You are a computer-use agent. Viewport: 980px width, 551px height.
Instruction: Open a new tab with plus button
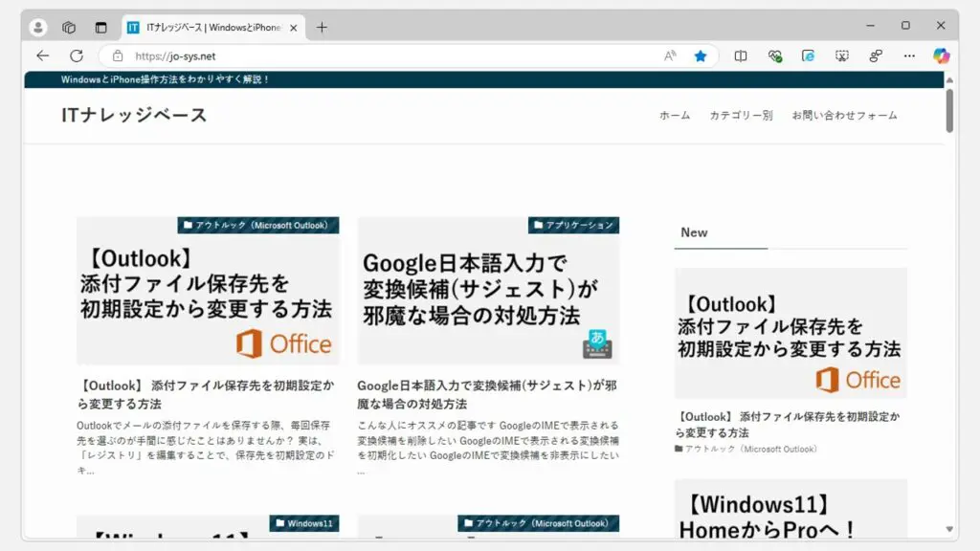pyautogui.click(x=322, y=27)
